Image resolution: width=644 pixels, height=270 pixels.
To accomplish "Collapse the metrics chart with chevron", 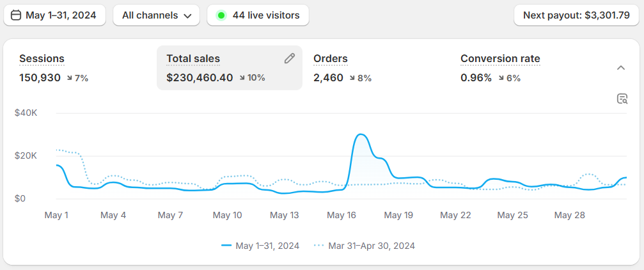I will [x=621, y=68].
